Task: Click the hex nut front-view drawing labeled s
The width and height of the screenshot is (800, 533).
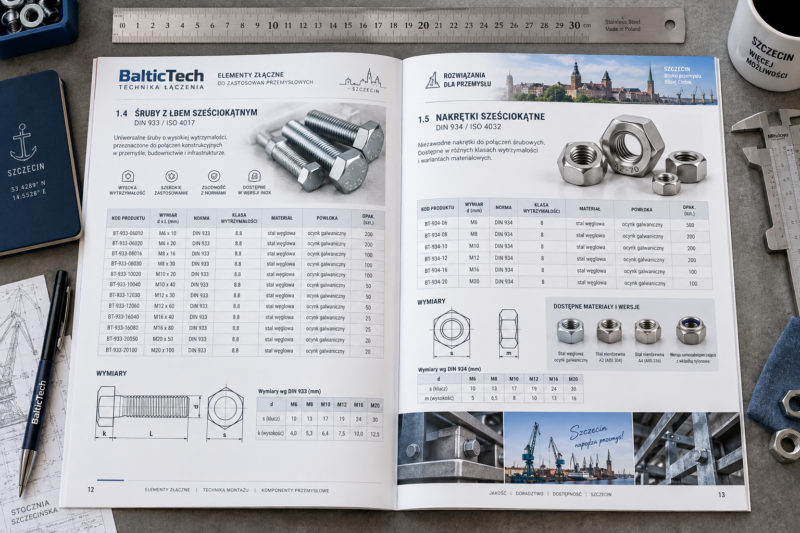Action: [x=452, y=332]
